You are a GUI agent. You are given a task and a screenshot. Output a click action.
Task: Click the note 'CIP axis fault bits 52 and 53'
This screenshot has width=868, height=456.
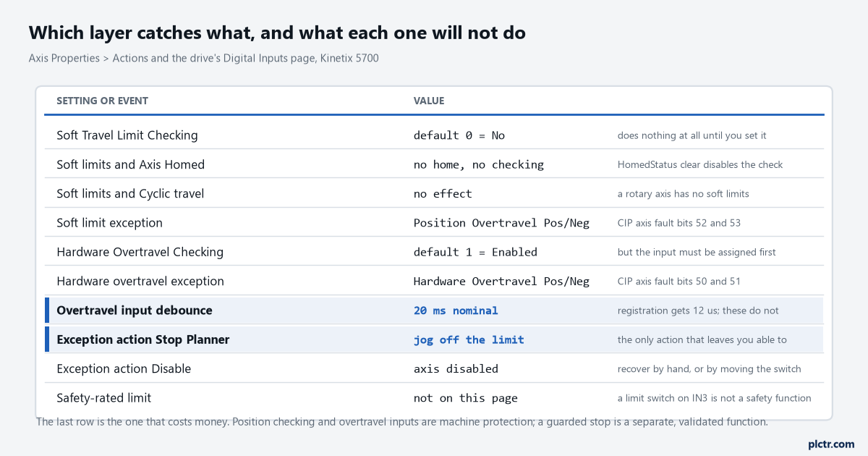pyautogui.click(x=679, y=223)
